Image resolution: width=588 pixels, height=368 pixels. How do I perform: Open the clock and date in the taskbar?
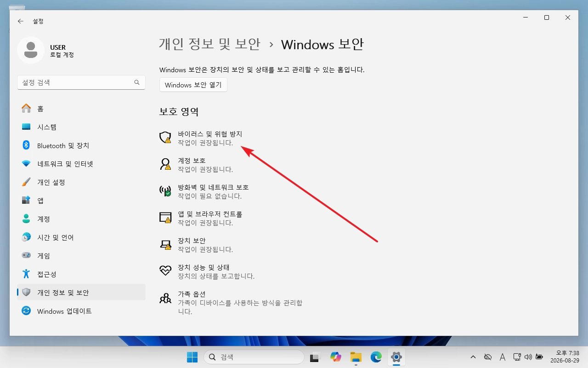tap(565, 357)
